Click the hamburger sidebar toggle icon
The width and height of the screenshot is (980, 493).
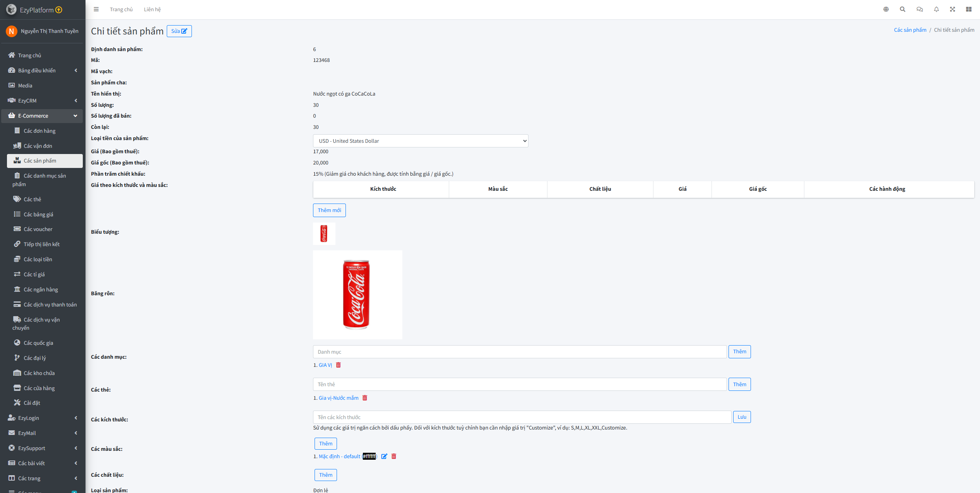(96, 9)
